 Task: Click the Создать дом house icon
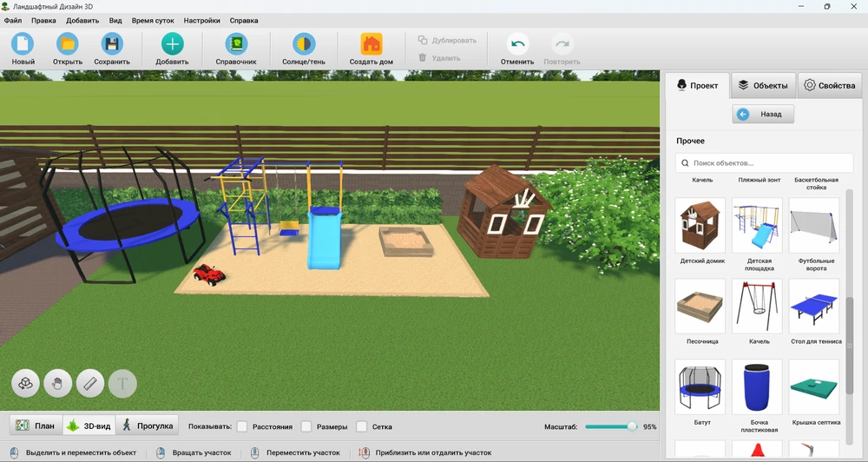pos(372,44)
